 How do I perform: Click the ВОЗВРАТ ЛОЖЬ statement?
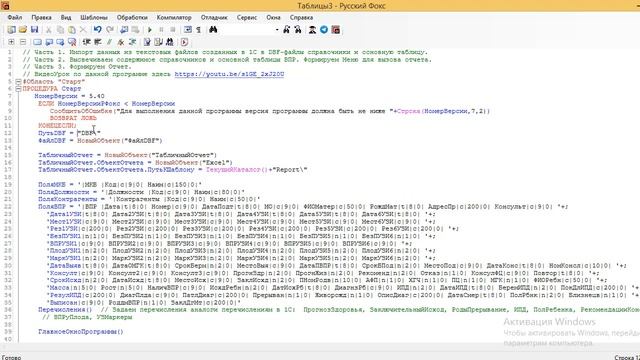tap(73, 118)
